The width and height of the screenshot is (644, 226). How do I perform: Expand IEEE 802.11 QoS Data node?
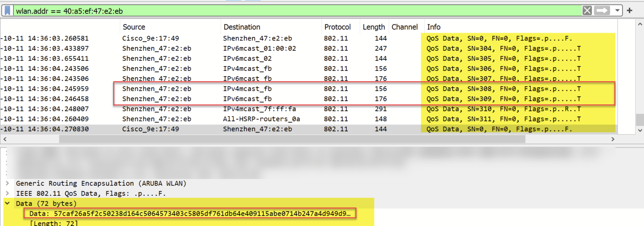[8, 194]
